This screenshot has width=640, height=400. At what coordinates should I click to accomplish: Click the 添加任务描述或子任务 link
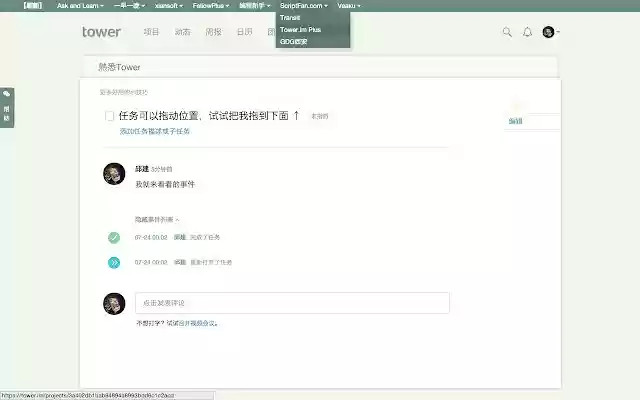[x=155, y=131]
